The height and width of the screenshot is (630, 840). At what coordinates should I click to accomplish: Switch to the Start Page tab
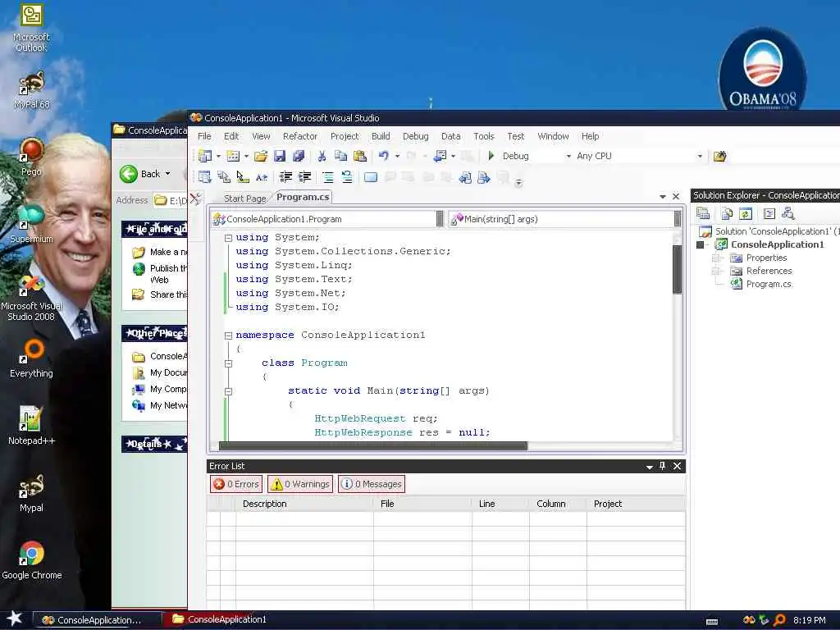point(244,199)
